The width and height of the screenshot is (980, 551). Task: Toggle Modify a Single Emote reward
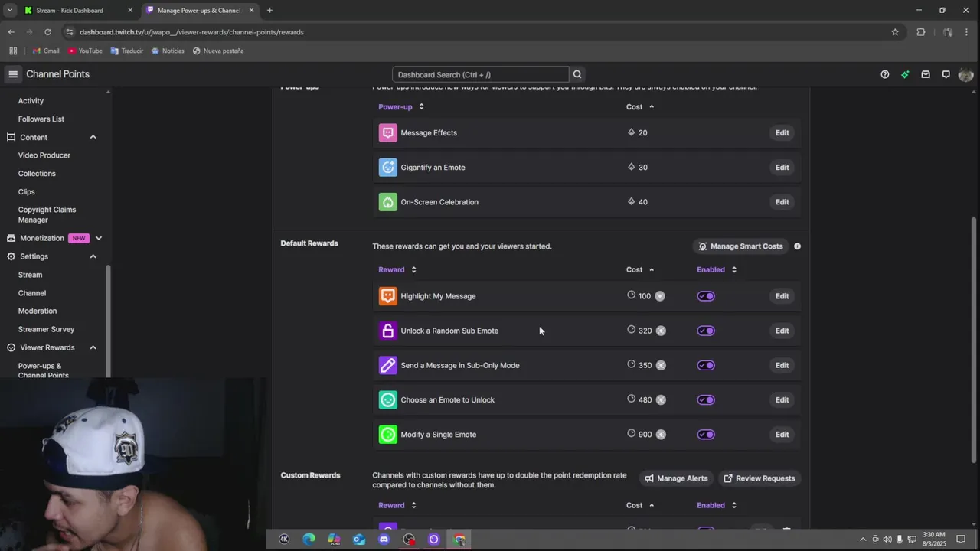click(x=706, y=435)
